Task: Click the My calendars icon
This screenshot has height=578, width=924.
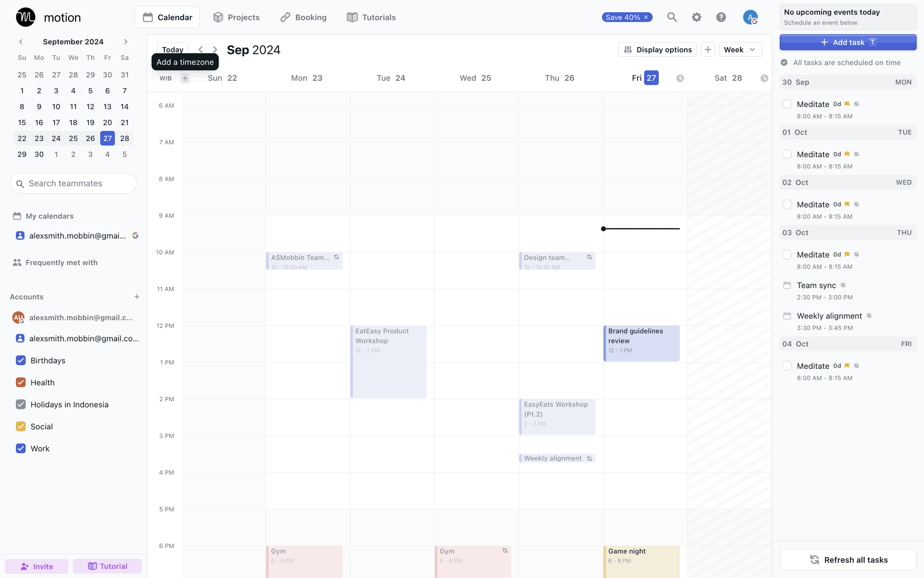Action: tap(17, 216)
